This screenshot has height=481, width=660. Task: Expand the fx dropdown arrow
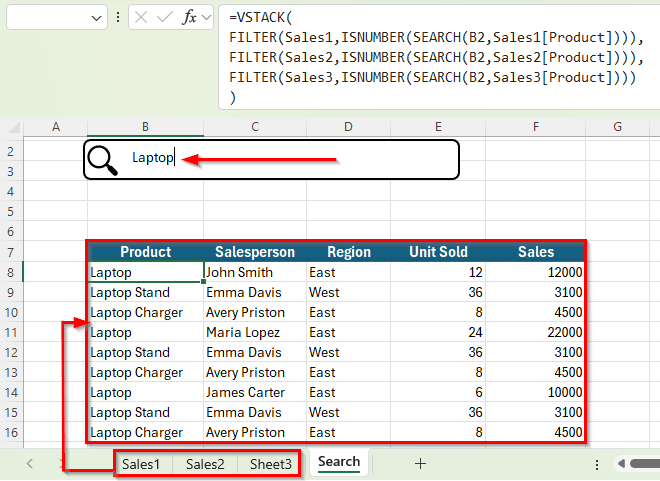[x=206, y=17]
